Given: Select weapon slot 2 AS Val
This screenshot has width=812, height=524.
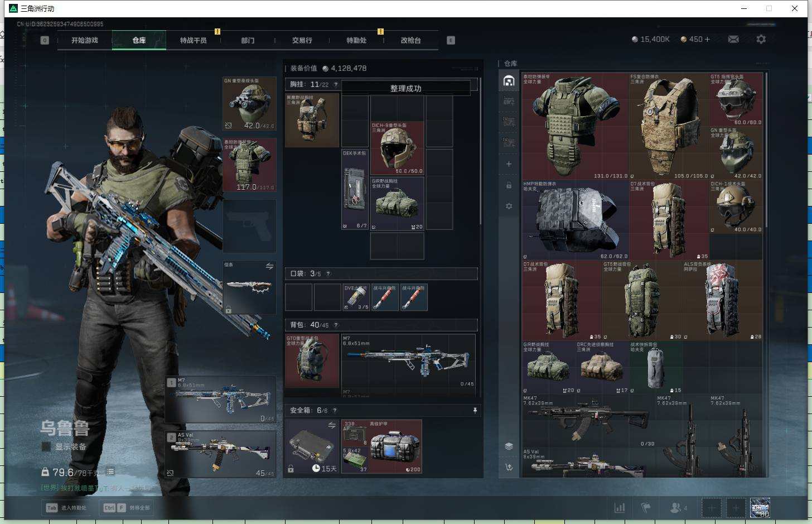Looking at the screenshot, I should pyautogui.click(x=220, y=454).
